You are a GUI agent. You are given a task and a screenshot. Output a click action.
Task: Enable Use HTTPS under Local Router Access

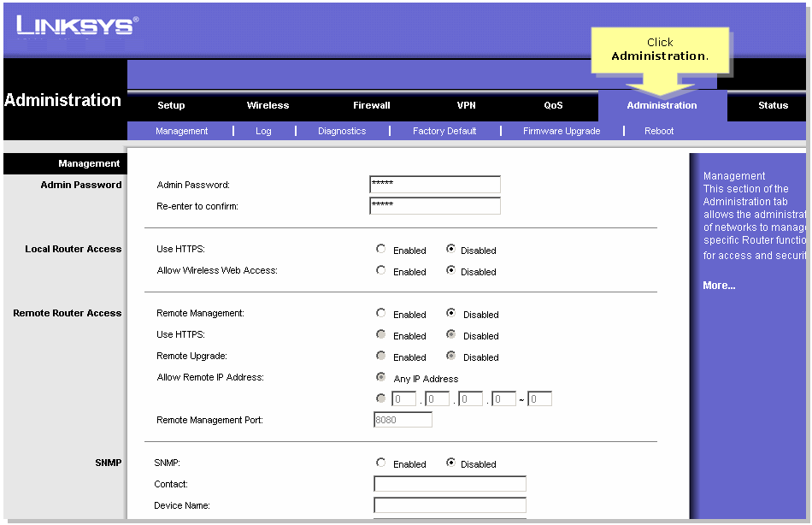pyautogui.click(x=380, y=249)
